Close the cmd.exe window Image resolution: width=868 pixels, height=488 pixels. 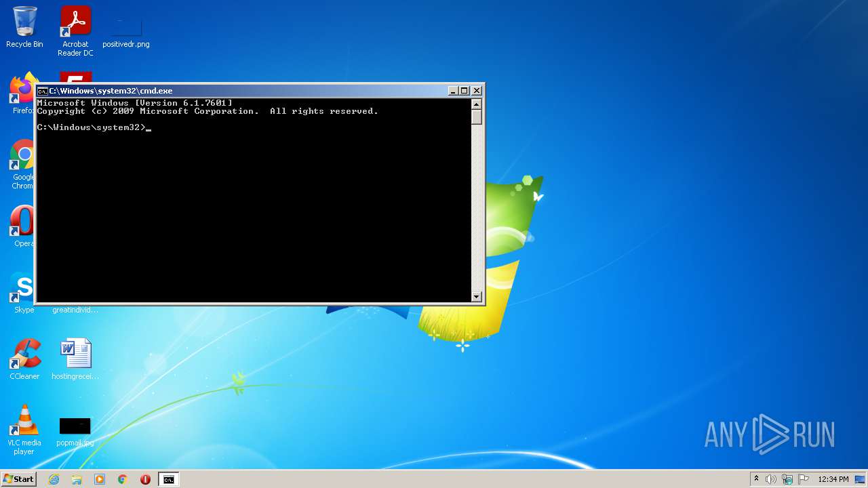477,91
